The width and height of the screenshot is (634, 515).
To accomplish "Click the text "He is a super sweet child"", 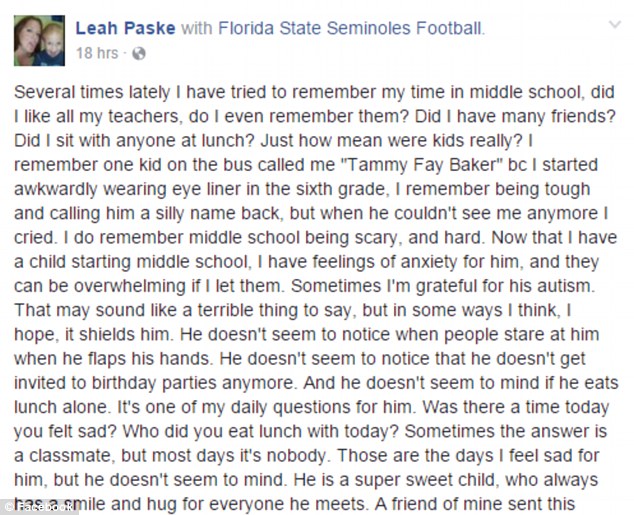I will [x=394, y=480].
